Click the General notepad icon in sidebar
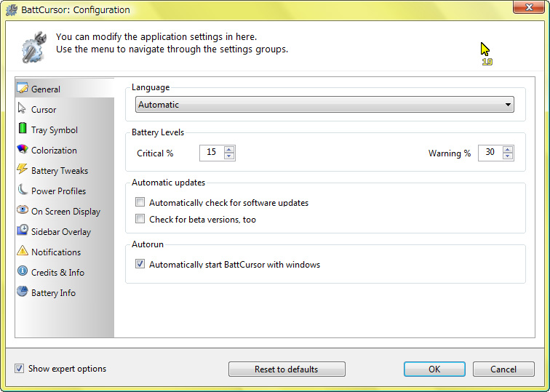The image size is (550, 392). [23, 88]
